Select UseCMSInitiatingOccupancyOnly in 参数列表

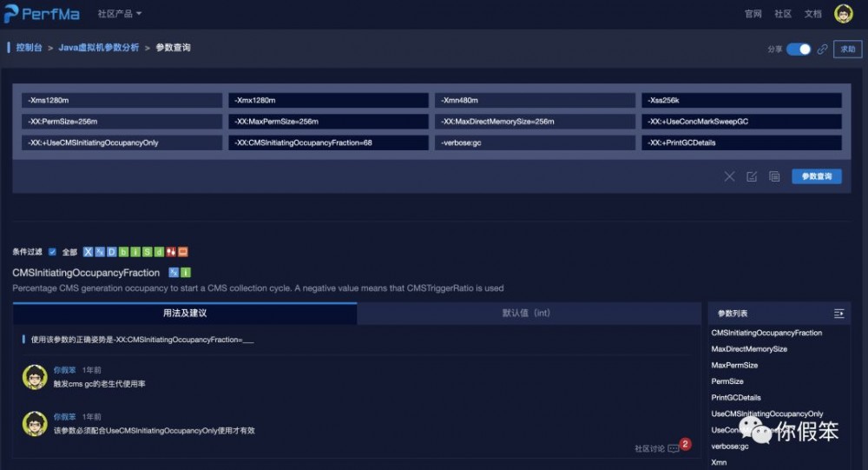[767, 414]
